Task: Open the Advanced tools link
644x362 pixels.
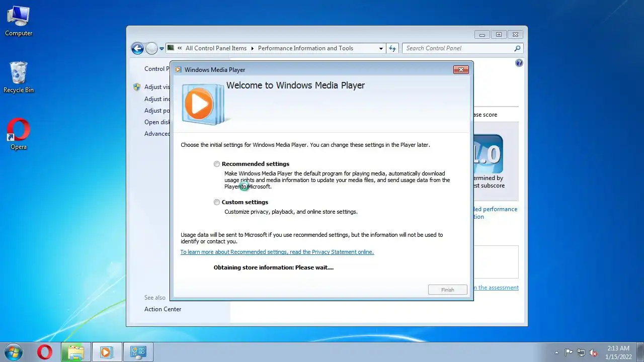Action: coord(157,134)
